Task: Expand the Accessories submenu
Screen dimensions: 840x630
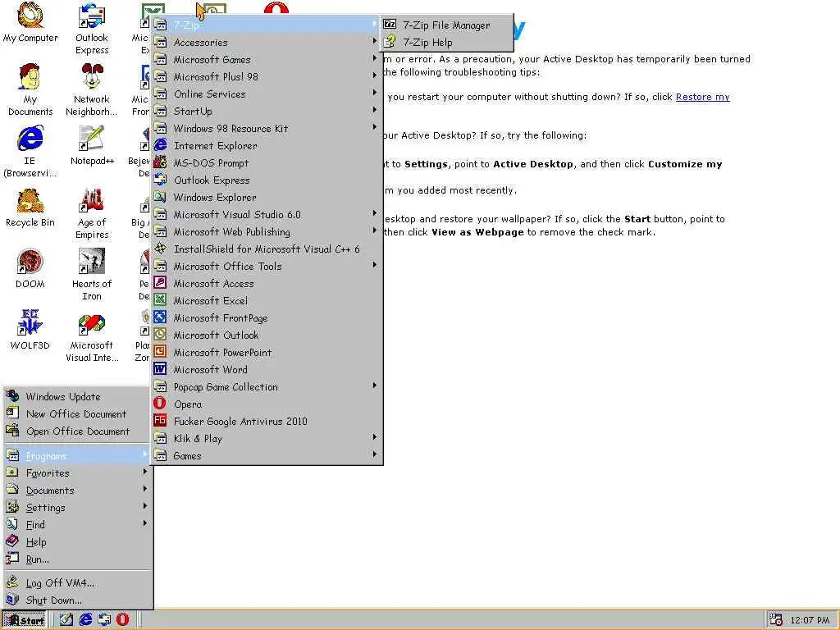Action: pos(267,43)
